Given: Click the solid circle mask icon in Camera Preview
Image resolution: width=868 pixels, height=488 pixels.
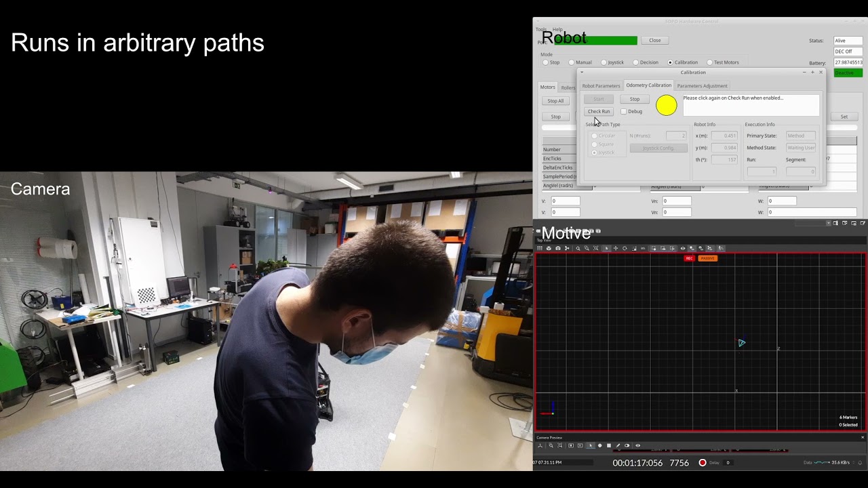Looking at the screenshot, I should tap(600, 445).
